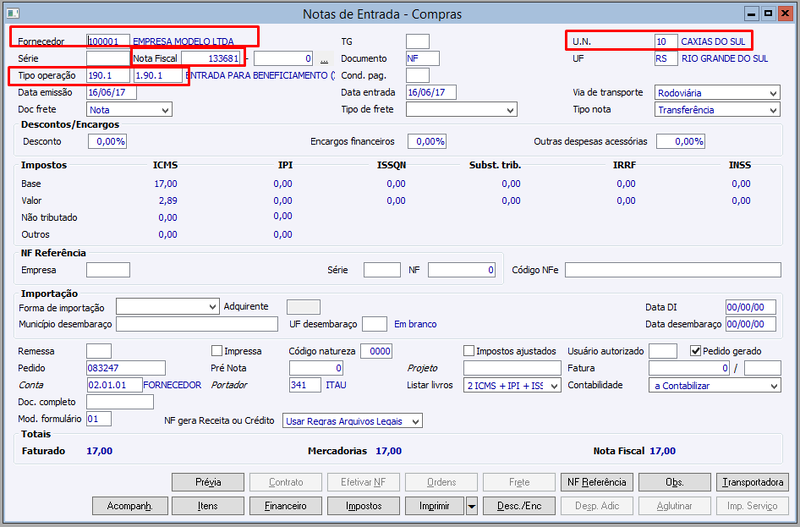Select the Fatura number field
This screenshot has width=800, height=527.
click(x=690, y=368)
